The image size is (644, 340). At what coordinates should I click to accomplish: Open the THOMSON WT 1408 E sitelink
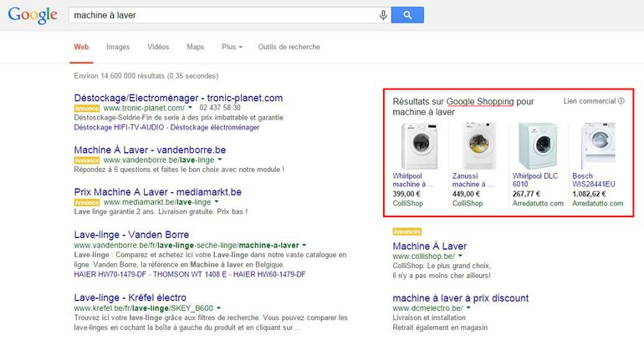tap(190, 274)
